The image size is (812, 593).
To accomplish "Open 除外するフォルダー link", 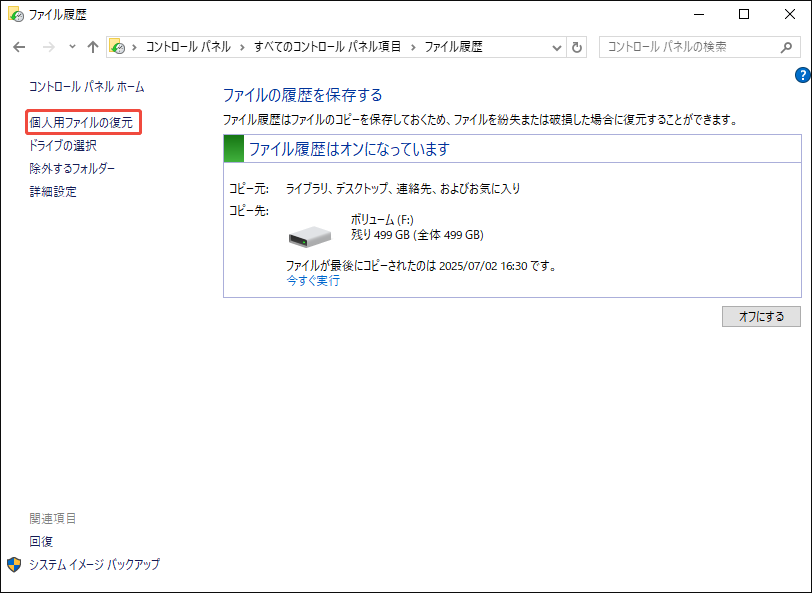I will tap(72, 168).
